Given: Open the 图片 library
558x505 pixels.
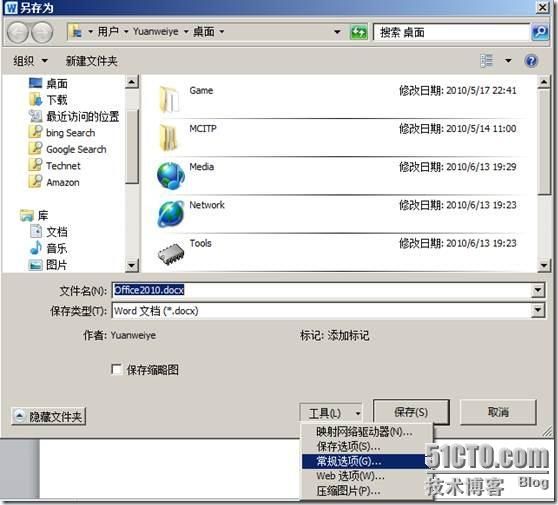Looking at the screenshot, I should pyautogui.click(x=57, y=265).
